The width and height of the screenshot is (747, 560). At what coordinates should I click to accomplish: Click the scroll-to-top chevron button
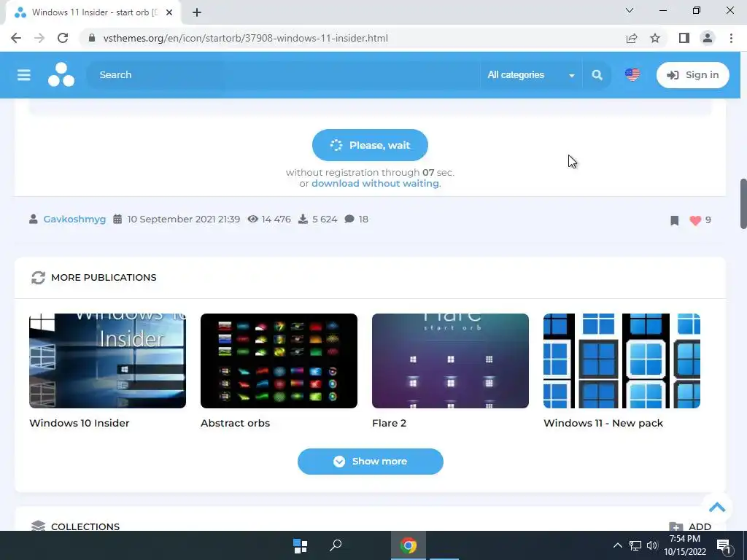717,507
